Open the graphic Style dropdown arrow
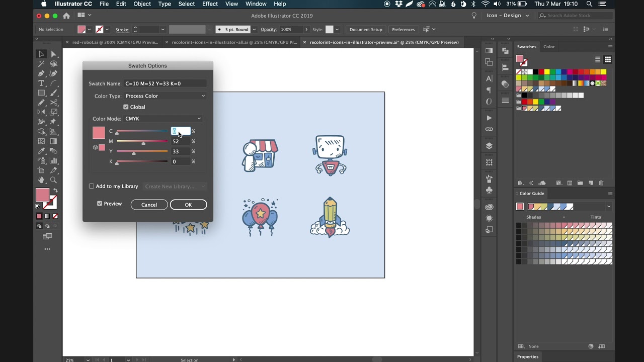 (337, 30)
